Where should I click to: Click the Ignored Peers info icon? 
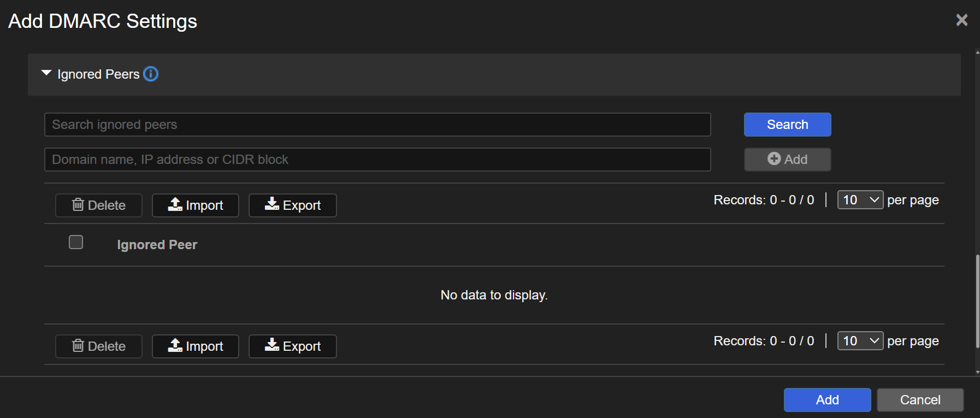[151, 74]
